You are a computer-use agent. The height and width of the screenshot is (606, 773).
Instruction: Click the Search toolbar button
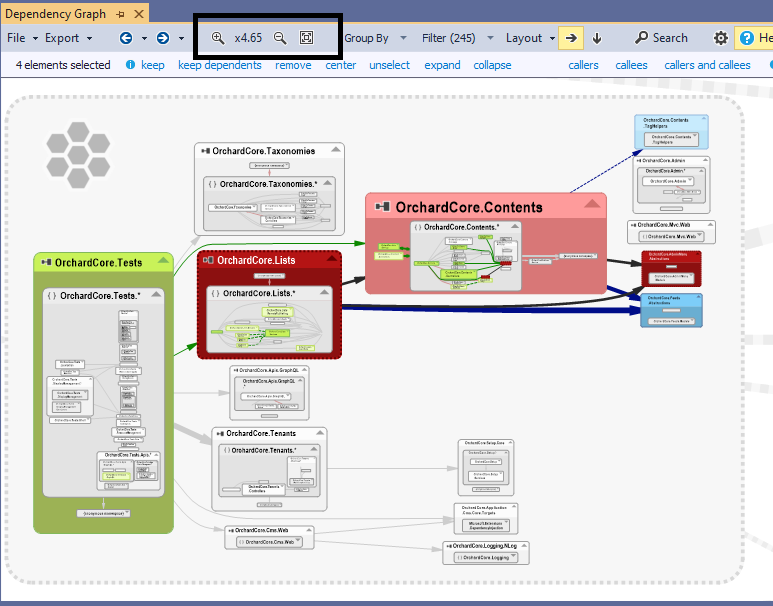tap(661, 38)
